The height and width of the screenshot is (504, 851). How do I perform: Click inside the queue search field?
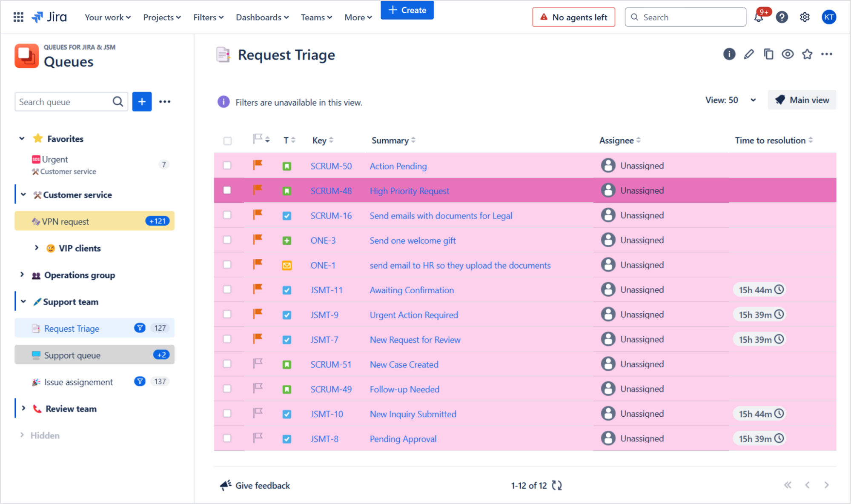click(x=64, y=102)
